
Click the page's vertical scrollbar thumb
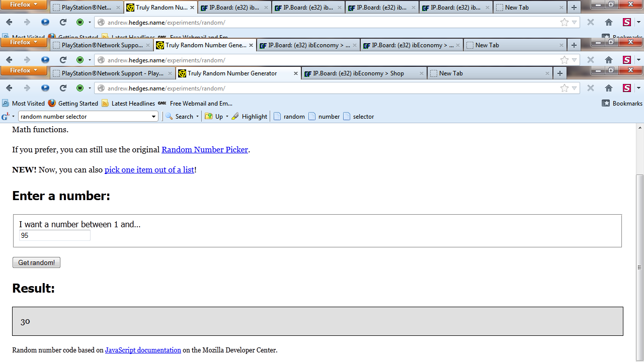click(639, 266)
